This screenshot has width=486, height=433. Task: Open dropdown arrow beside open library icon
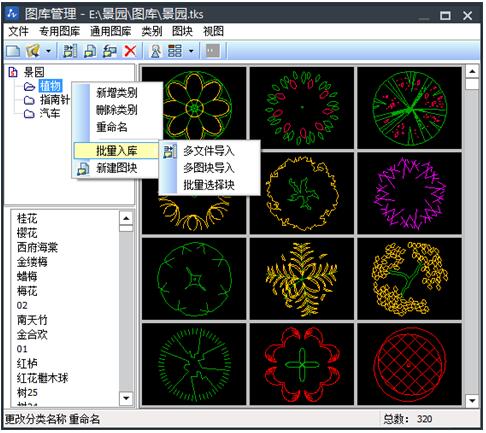pos(49,51)
